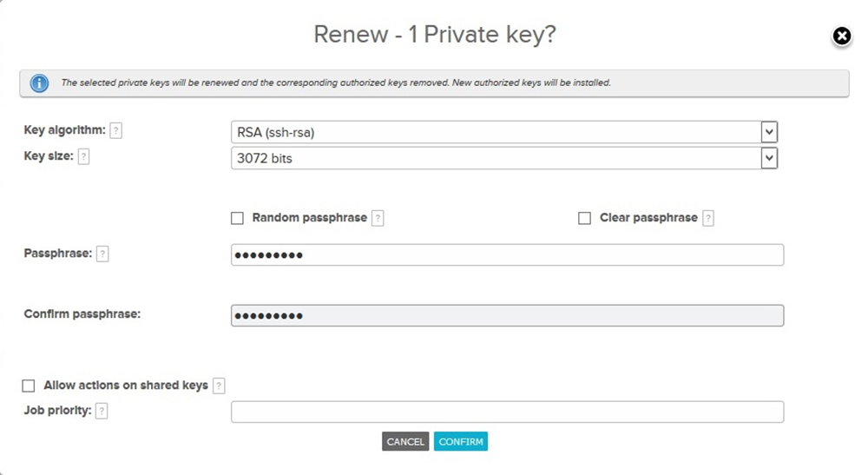This screenshot has width=868, height=475.
Task: Tick the Clear passphrase checkbox
Action: coord(584,218)
